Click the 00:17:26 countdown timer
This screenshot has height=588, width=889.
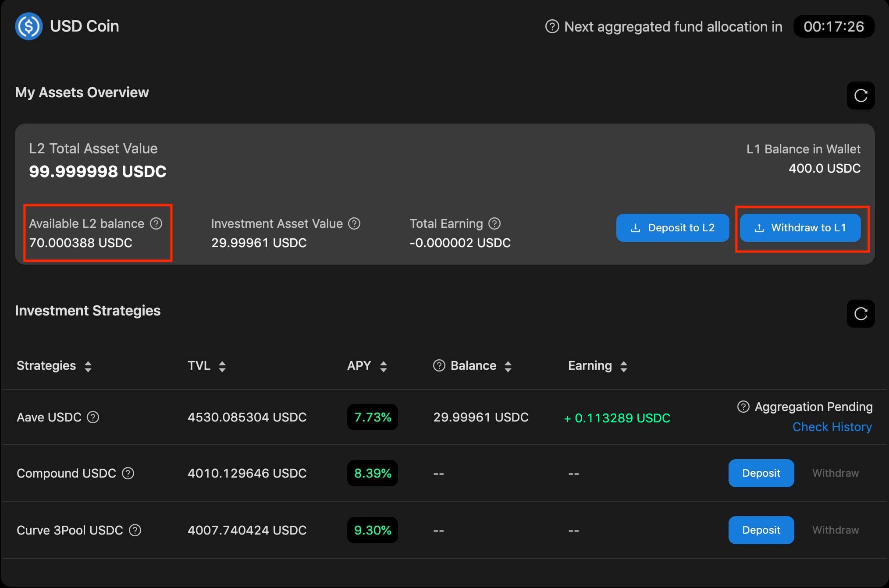pyautogui.click(x=834, y=27)
